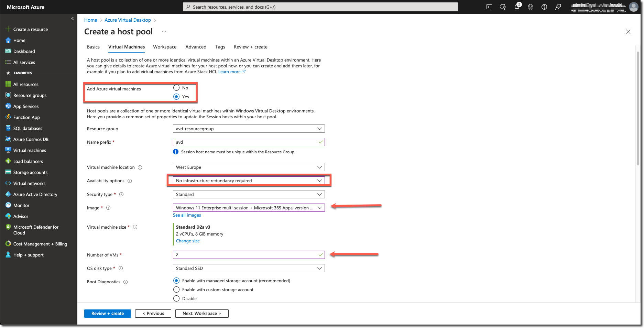Select Yes for Add Azure virtual machines
Screen dimensions: 644x328
(x=176, y=97)
